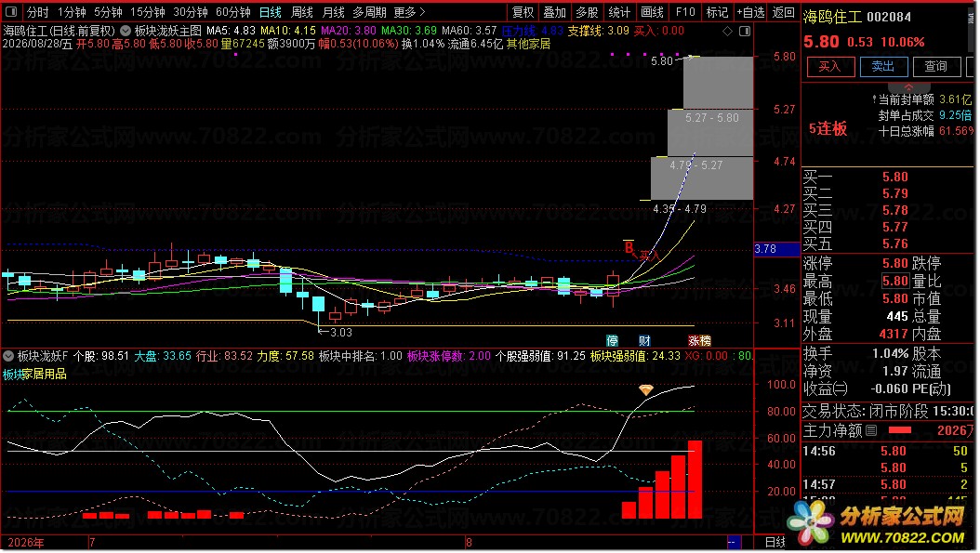Click the 5连板 label

tap(828, 128)
